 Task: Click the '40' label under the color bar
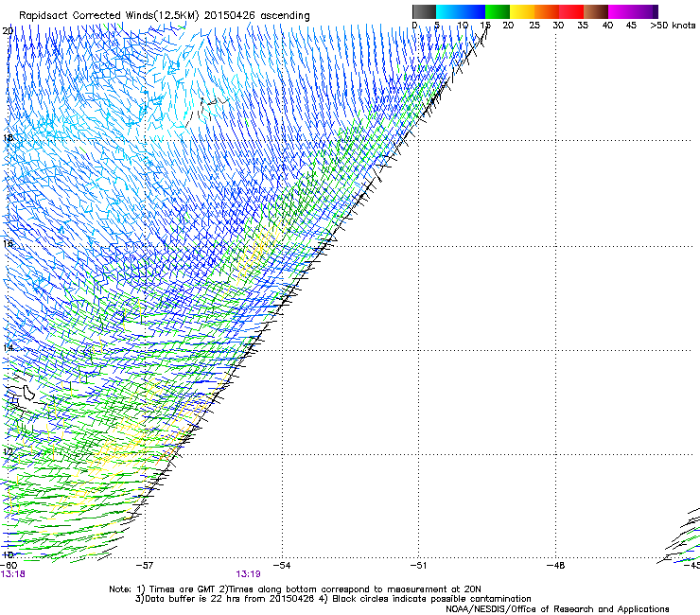pyautogui.click(x=607, y=25)
